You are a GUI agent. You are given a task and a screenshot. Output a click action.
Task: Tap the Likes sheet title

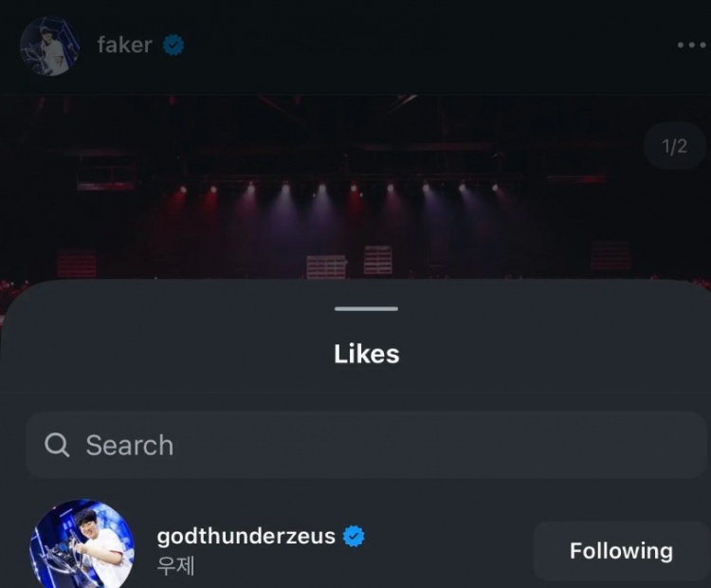366,354
